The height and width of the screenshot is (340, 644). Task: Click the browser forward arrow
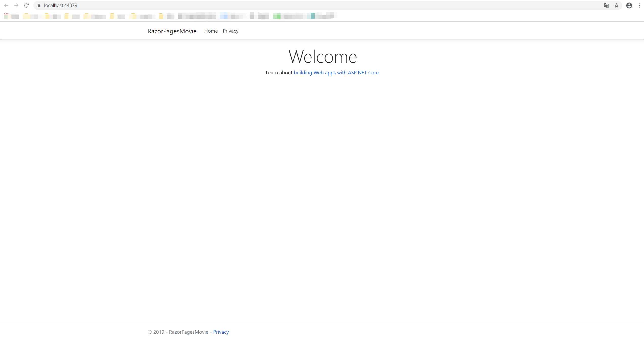(x=16, y=5)
